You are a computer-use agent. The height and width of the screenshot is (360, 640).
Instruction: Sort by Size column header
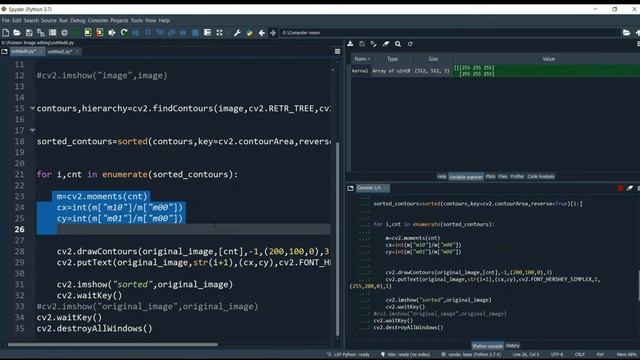point(433,59)
